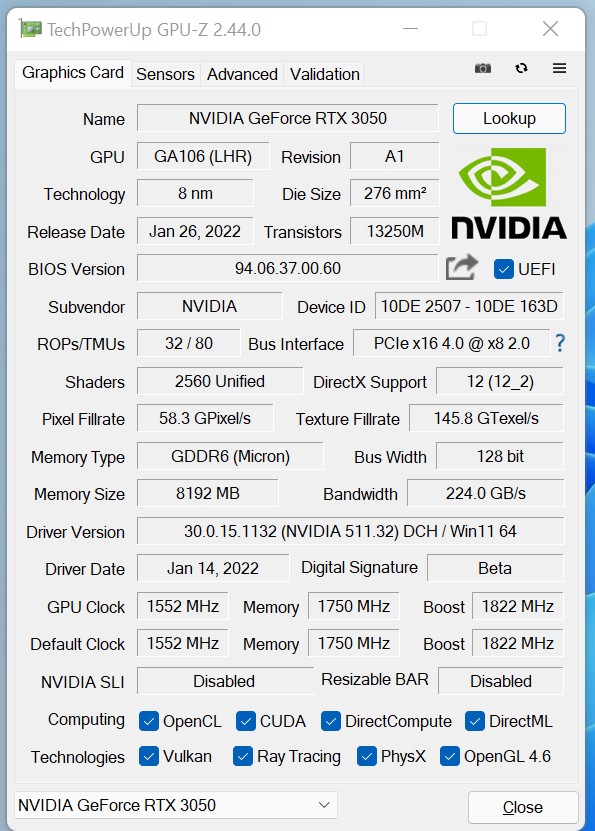595x831 pixels.
Task: Toggle the Vulkan checkbox
Action: 148,756
